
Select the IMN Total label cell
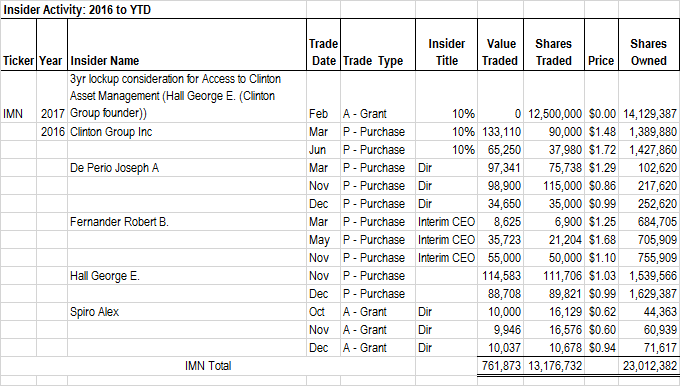[x=208, y=366]
